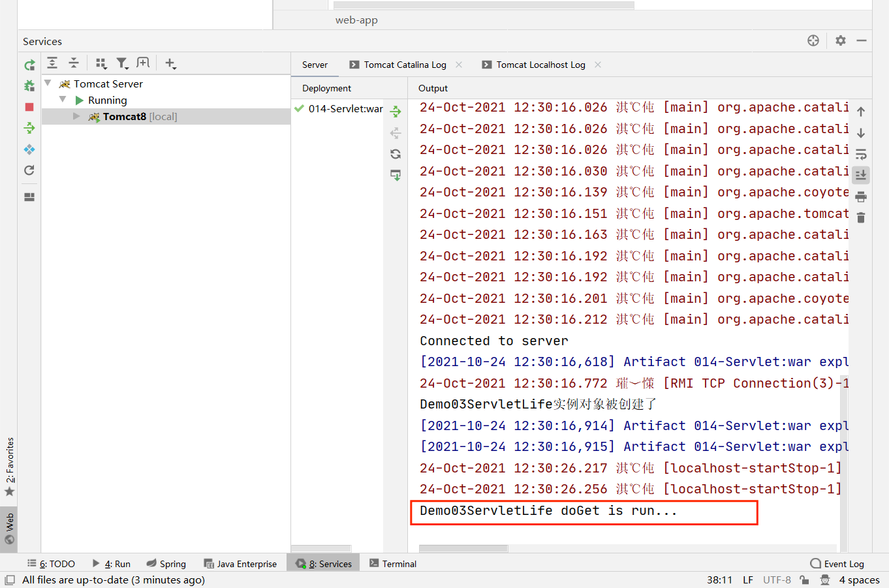Click the Rerun server icon

pyautogui.click(x=29, y=65)
